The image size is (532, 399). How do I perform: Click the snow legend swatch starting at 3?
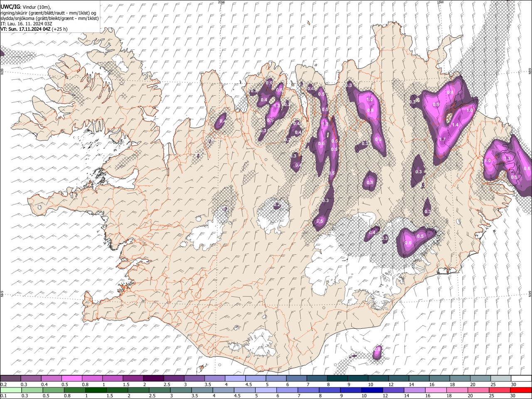[195, 378]
